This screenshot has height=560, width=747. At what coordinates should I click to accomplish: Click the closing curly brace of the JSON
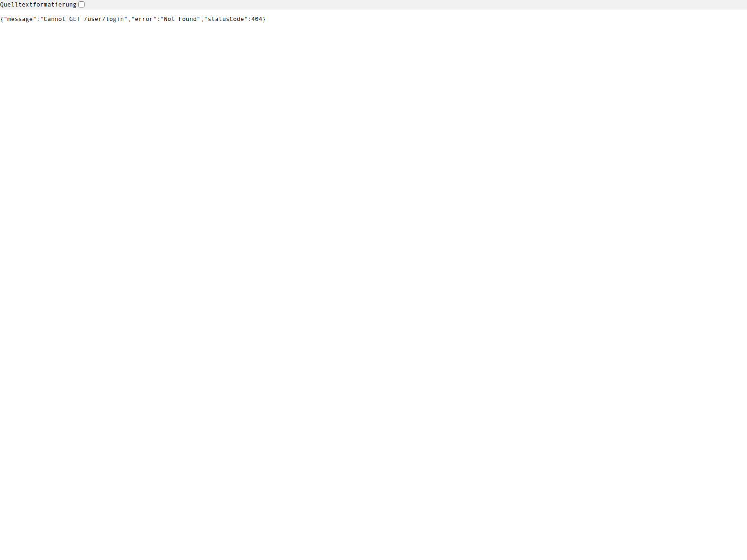pos(264,19)
